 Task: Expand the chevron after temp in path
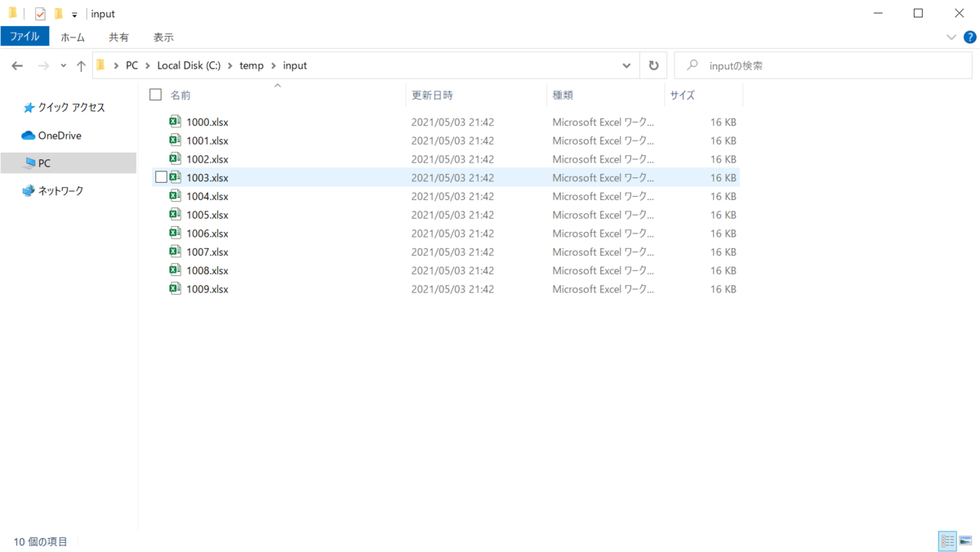point(274,65)
